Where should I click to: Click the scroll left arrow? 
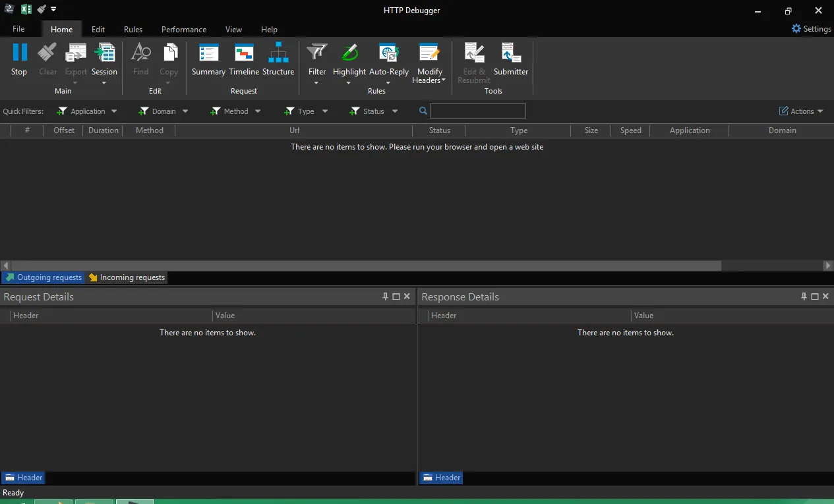pos(5,266)
